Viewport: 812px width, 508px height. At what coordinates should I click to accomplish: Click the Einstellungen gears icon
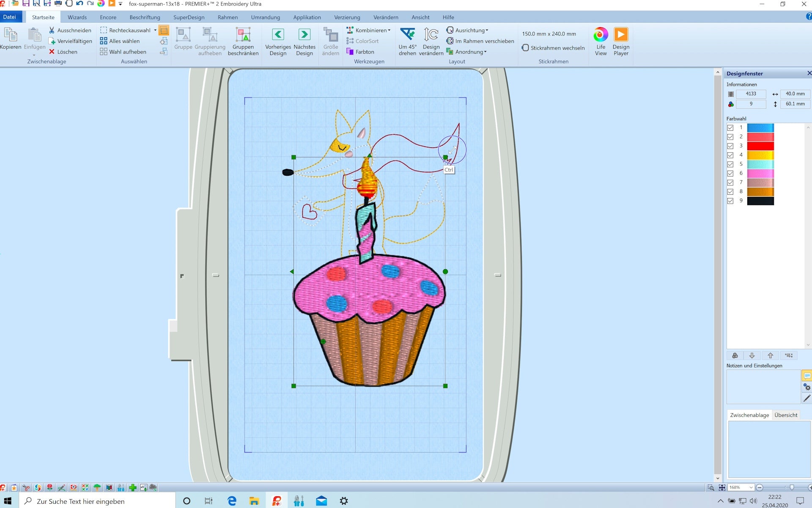(807, 387)
